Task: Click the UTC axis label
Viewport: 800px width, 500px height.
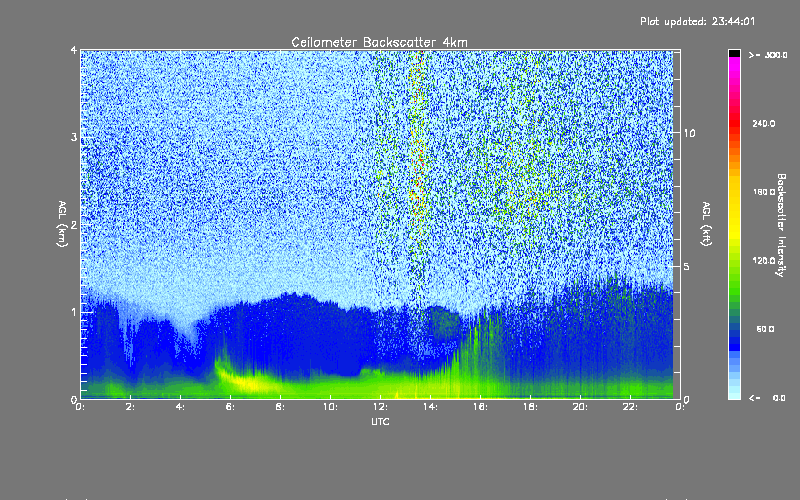Action: coord(380,421)
